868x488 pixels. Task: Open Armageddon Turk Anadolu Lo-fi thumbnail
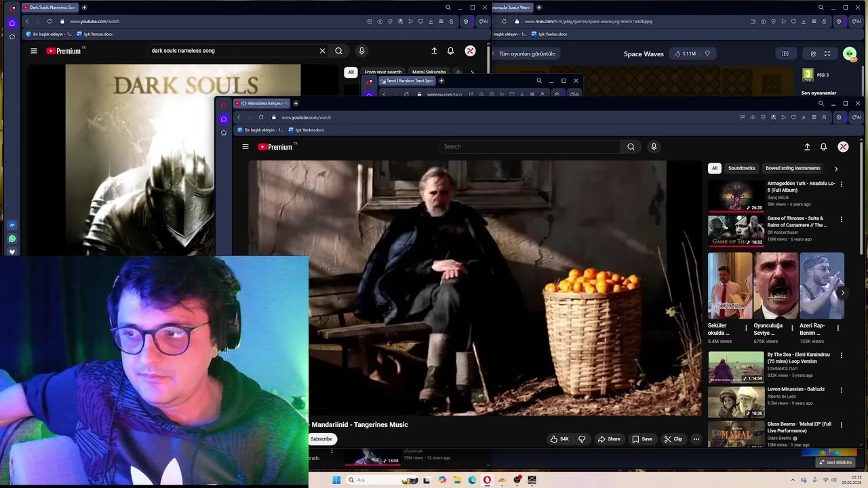(x=736, y=195)
